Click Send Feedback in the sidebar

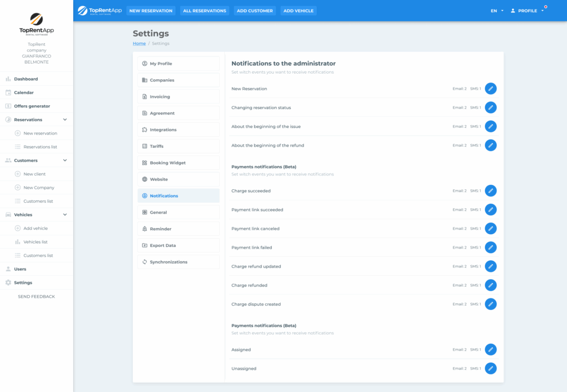click(37, 297)
